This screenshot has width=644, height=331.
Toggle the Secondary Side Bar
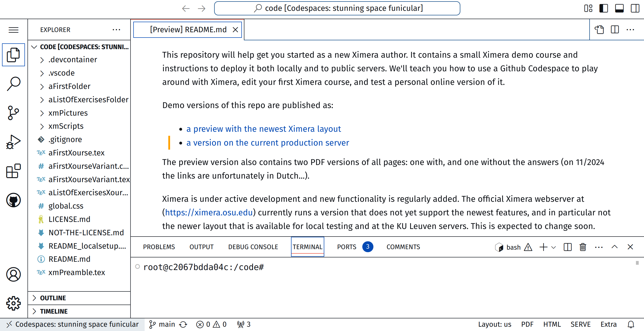coord(635,8)
